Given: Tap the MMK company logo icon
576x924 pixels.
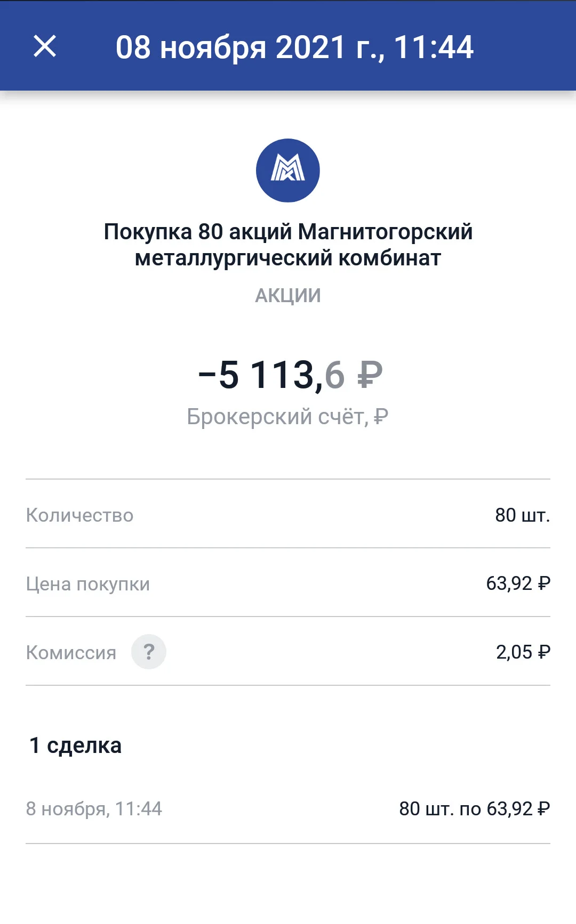Looking at the screenshot, I should (x=288, y=171).
